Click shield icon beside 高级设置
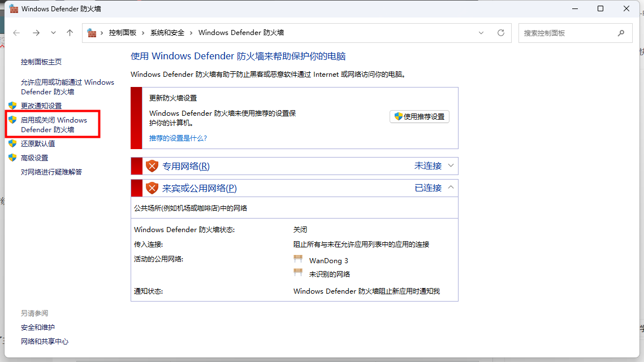Viewport: 644px width, 362px height. [12, 158]
